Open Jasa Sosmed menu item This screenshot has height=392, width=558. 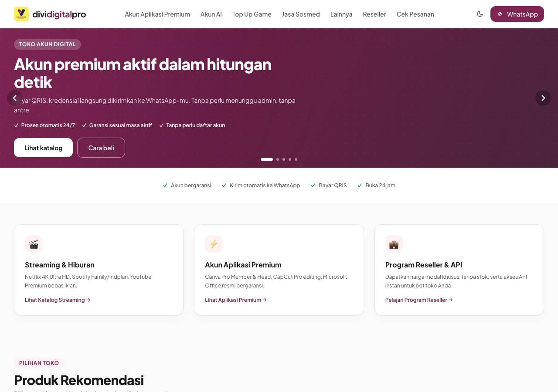click(301, 14)
